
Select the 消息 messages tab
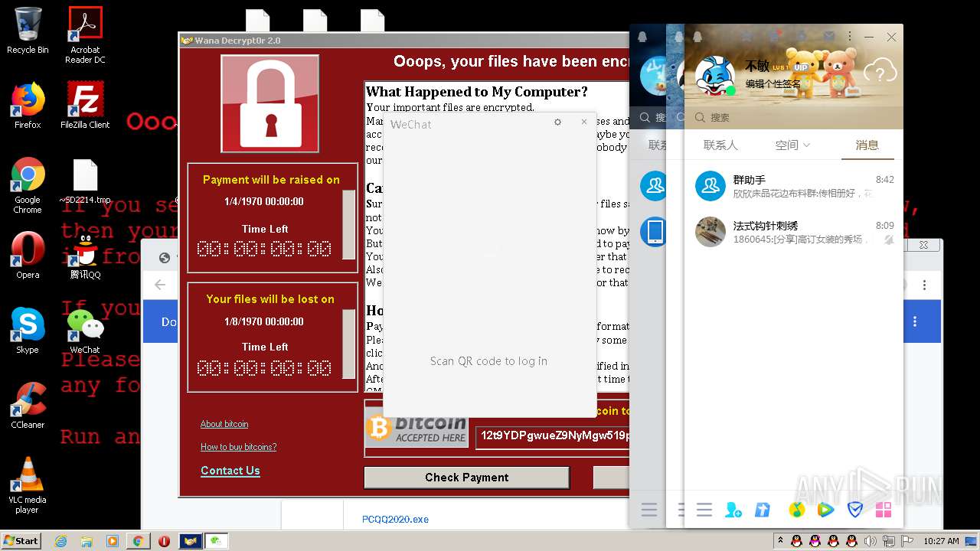pyautogui.click(x=867, y=145)
